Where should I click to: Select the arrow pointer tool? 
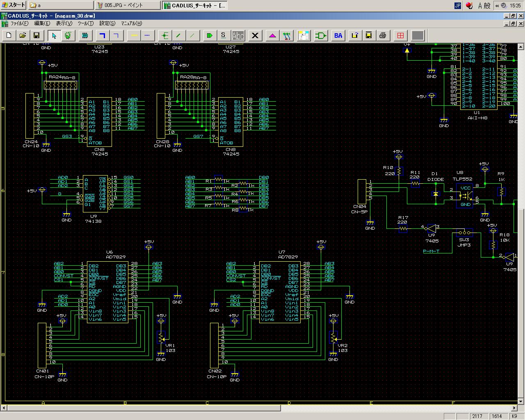(x=54, y=36)
